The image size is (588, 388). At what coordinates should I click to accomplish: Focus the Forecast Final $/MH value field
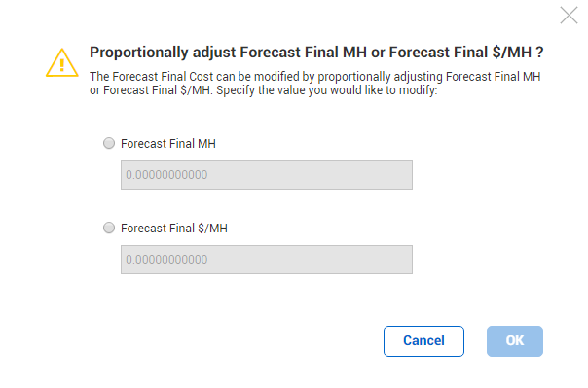(267, 260)
